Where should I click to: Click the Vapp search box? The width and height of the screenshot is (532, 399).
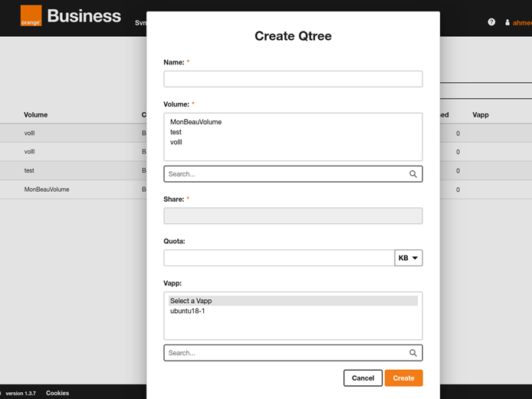(284, 353)
